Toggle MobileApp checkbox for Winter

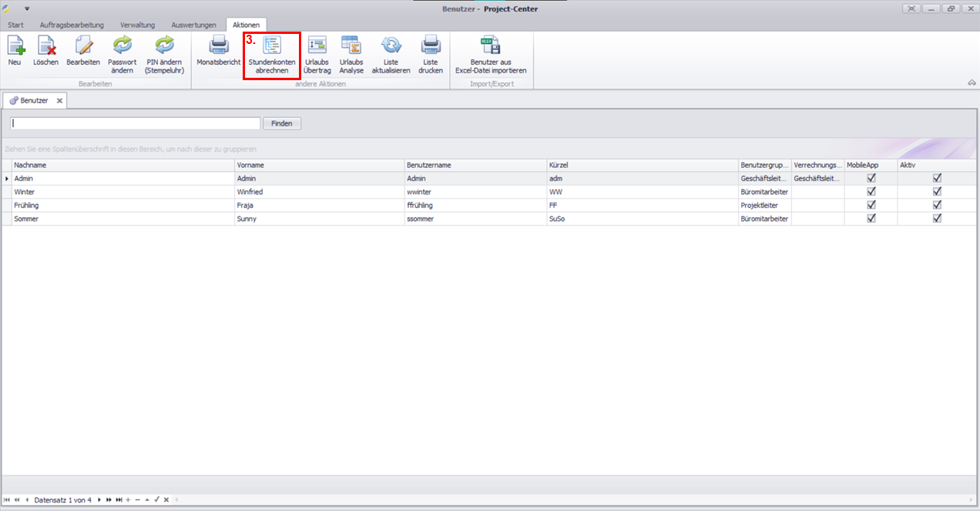click(x=871, y=191)
